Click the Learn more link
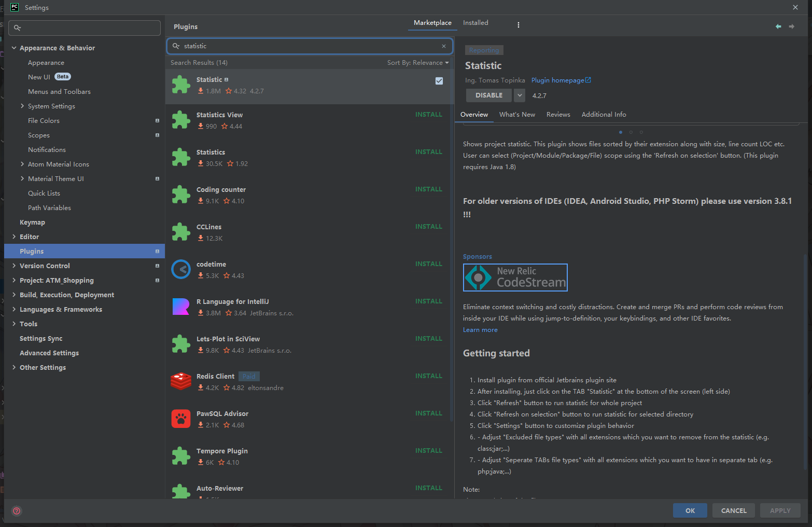 [x=480, y=330]
